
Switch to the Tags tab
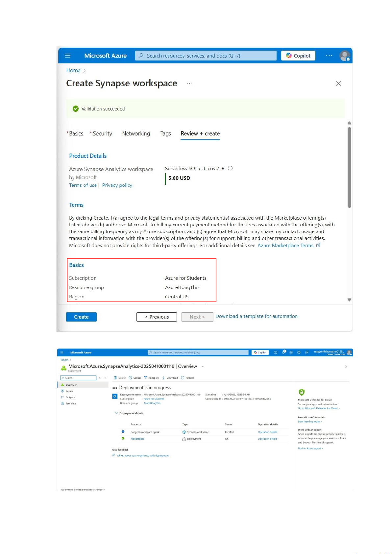(x=166, y=133)
